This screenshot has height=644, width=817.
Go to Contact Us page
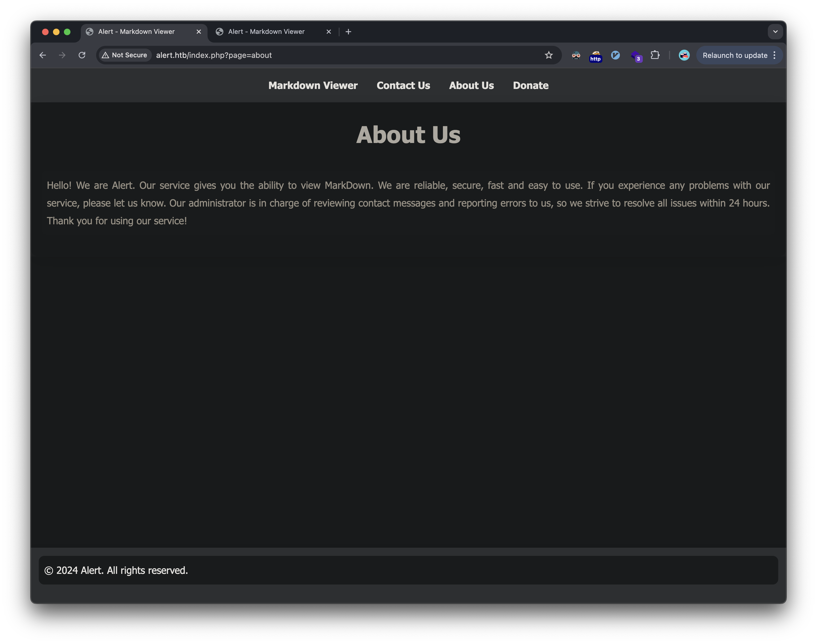pos(403,86)
